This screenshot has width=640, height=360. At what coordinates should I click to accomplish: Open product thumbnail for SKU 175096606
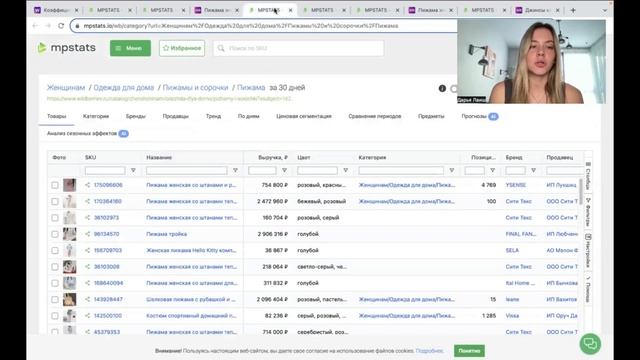pyautogui.click(x=69, y=185)
